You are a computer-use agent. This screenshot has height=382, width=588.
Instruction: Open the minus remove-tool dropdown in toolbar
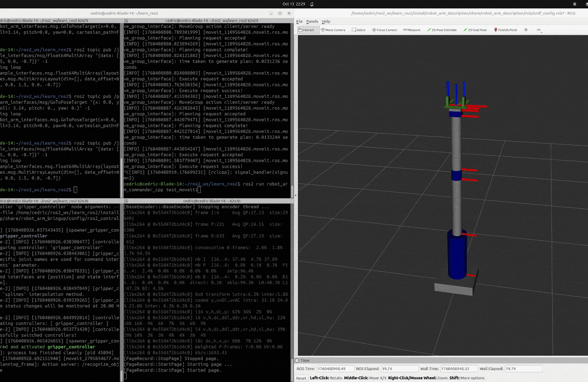coord(539,30)
